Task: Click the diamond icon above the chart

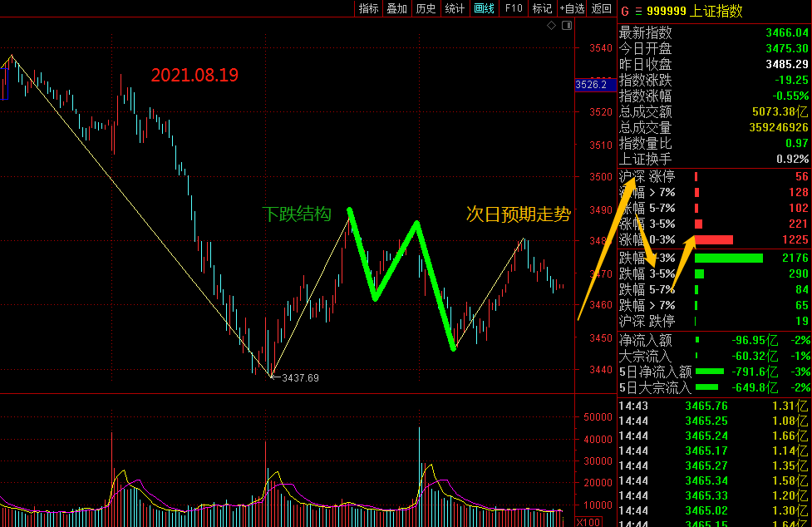Action: tap(551, 26)
